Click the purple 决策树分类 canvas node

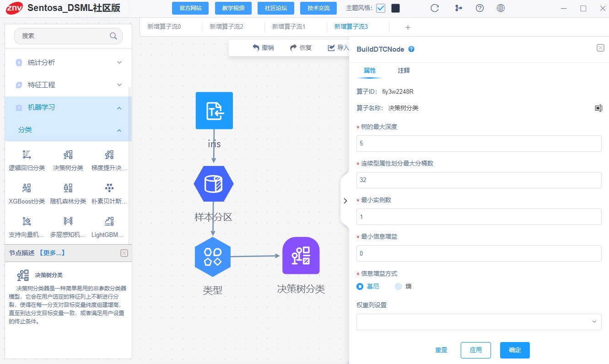point(301,256)
